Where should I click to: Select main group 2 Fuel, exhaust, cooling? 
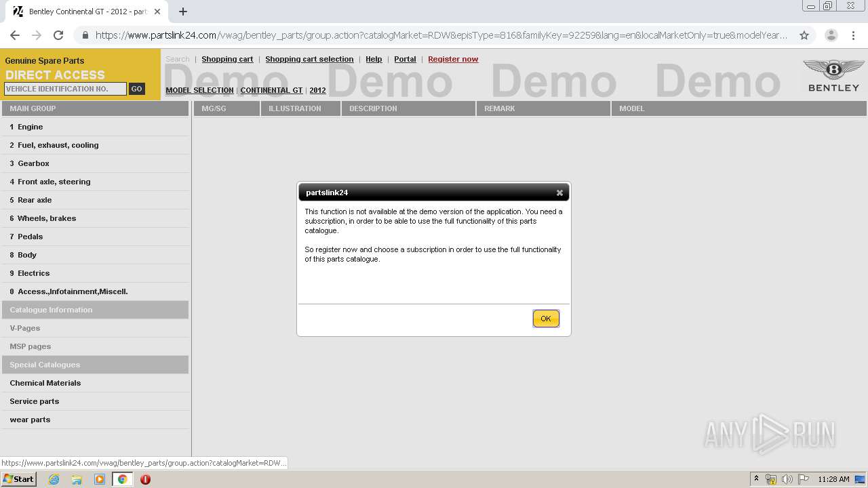(x=95, y=145)
